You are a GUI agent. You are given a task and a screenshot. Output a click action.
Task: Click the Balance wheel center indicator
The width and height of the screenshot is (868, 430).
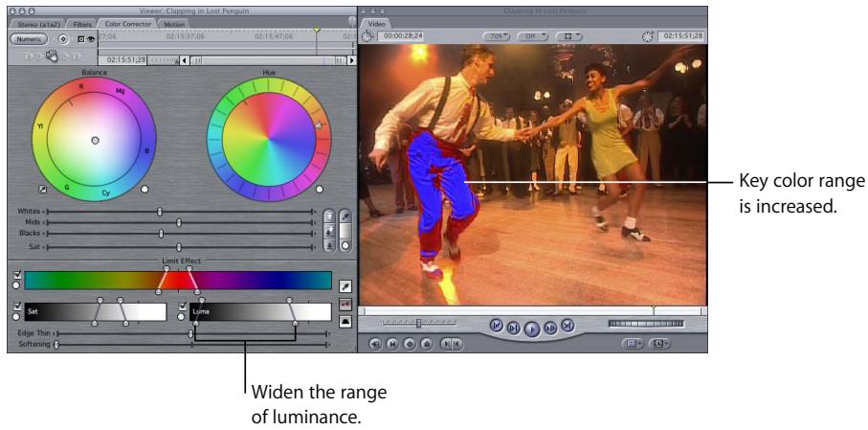[x=95, y=141]
